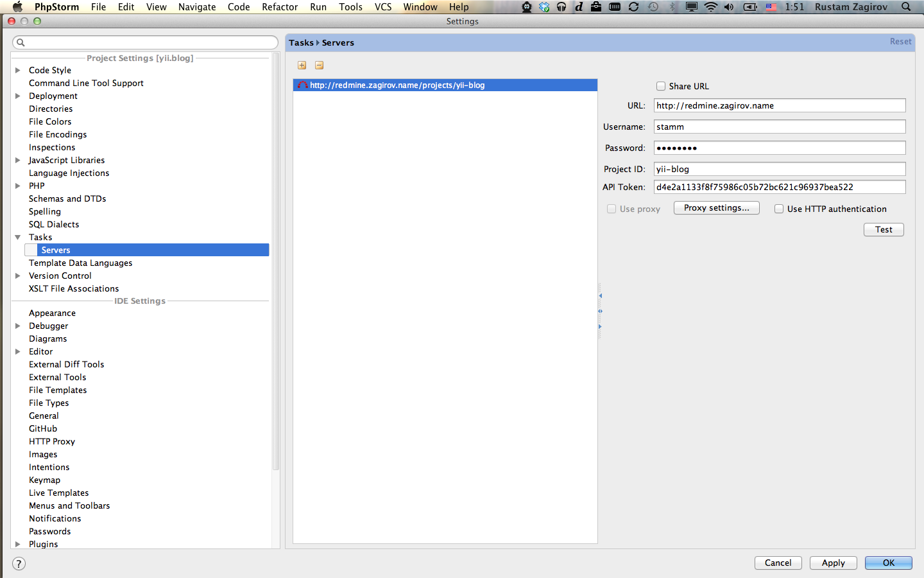Image resolution: width=924 pixels, height=578 pixels.
Task: Click the remove server minus icon
Action: pos(319,66)
